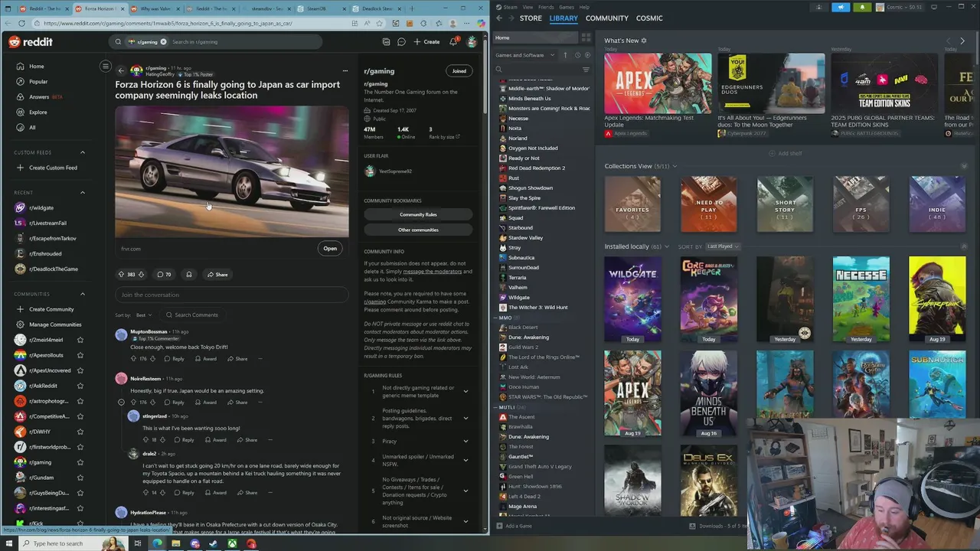Favorite r/Gundam with its star

pyautogui.click(x=80, y=478)
